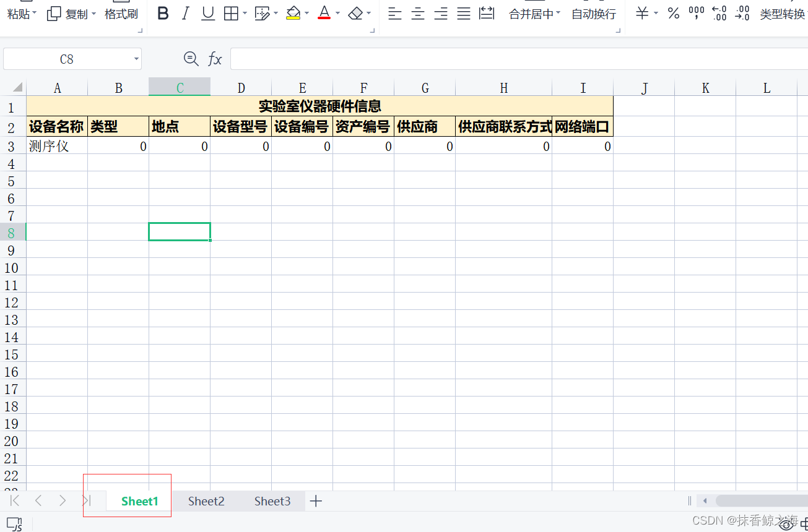Expand the 合并居中 dropdown arrow
Image resolution: width=808 pixels, height=532 pixels.
[x=558, y=13]
